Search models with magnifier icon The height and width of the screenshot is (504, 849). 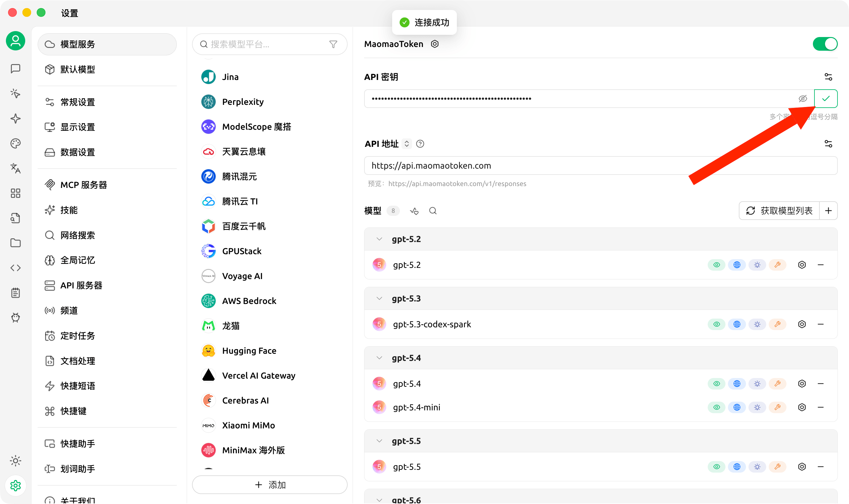click(433, 211)
